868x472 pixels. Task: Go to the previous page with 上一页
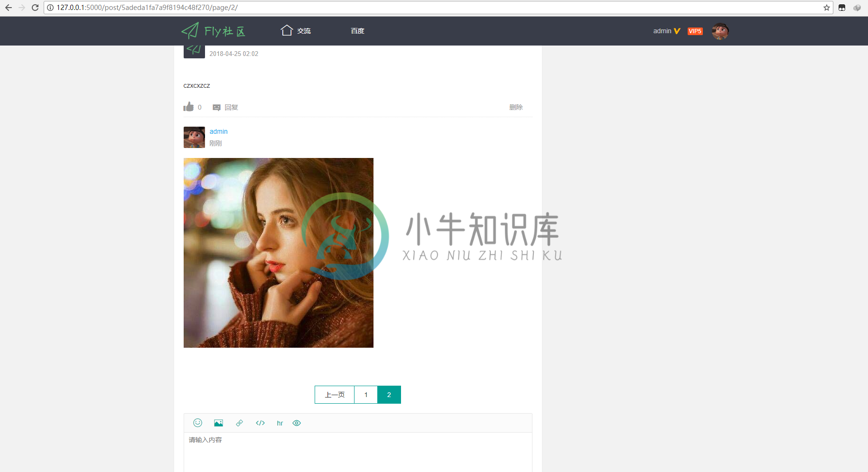[x=335, y=395]
